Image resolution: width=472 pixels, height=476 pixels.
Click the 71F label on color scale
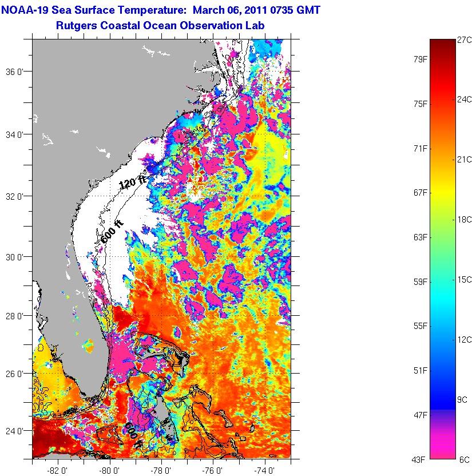(420, 148)
